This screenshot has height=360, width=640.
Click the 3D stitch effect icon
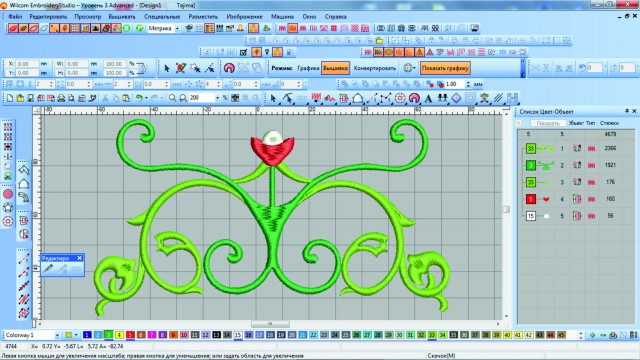tap(502, 52)
